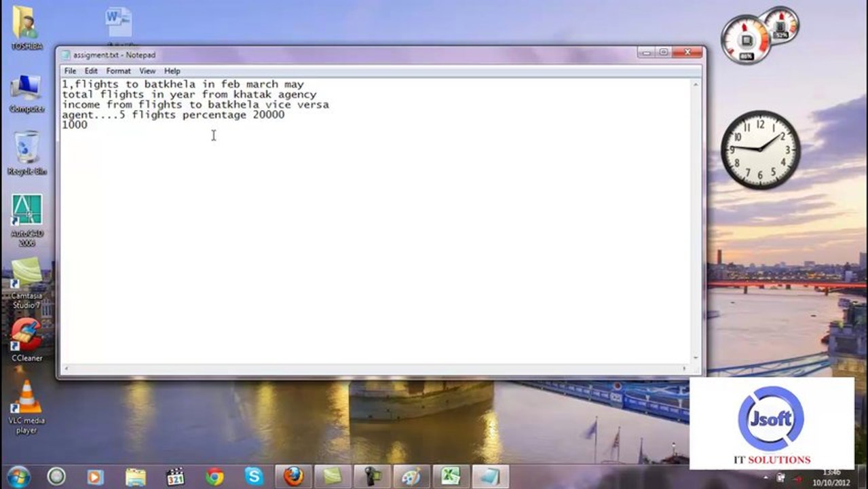This screenshot has height=489, width=868.
Task: Switch to the green sticky-note taskbar app
Action: point(333,477)
